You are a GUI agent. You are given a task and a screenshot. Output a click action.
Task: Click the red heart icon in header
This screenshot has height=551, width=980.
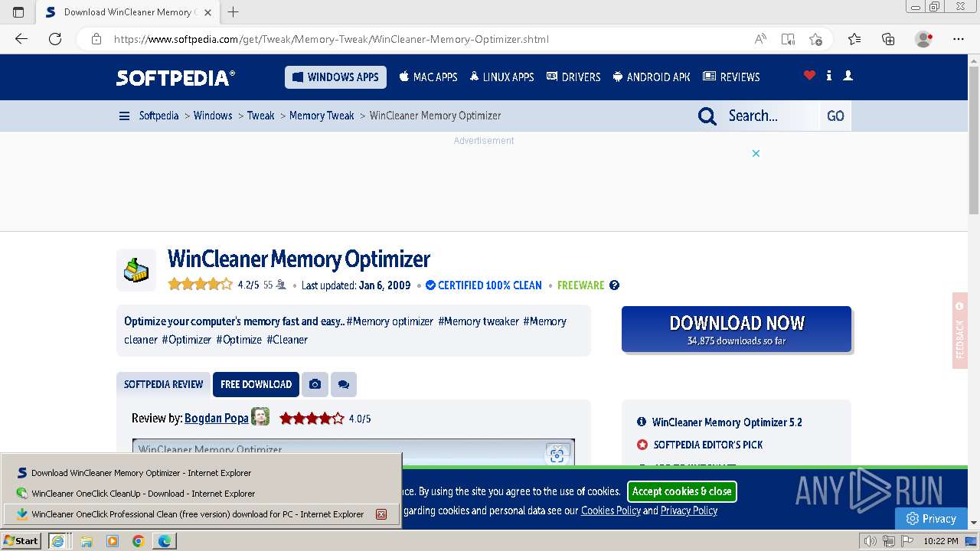click(x=809, y=76)
